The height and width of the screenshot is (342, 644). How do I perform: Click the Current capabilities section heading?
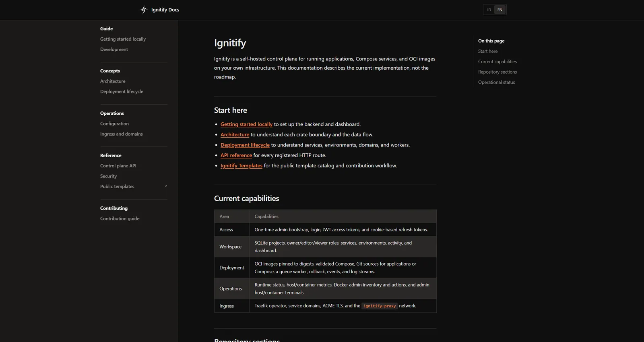pos(246,198)
